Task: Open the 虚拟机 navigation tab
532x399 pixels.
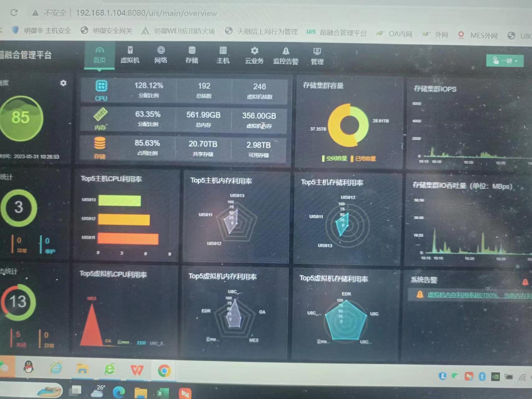Action: point(130,55)
